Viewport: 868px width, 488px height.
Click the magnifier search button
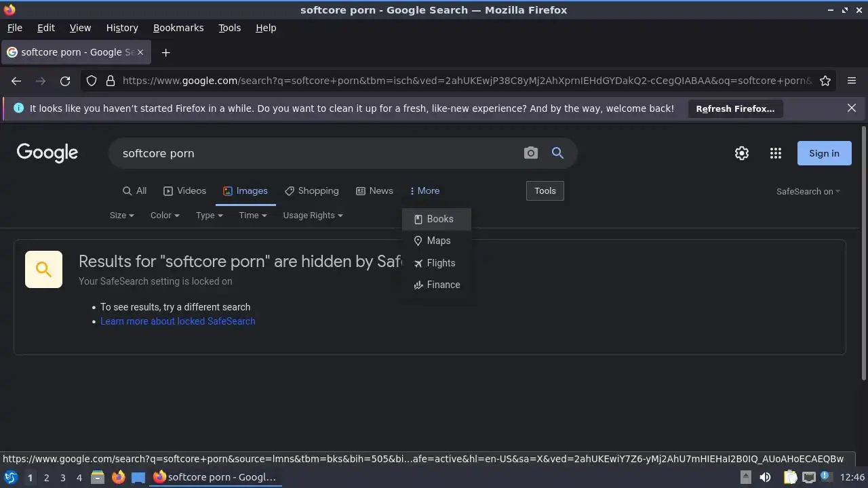click(557, 153)
